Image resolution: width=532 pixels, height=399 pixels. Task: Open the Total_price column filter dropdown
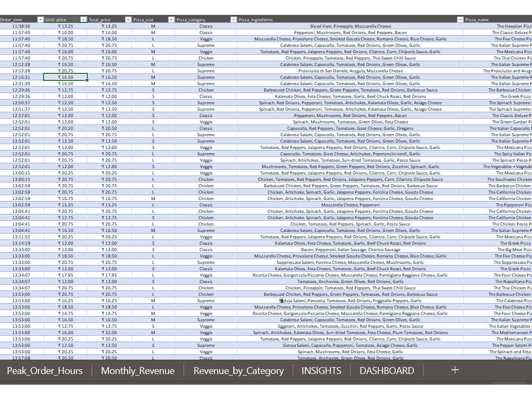[128, 20]
